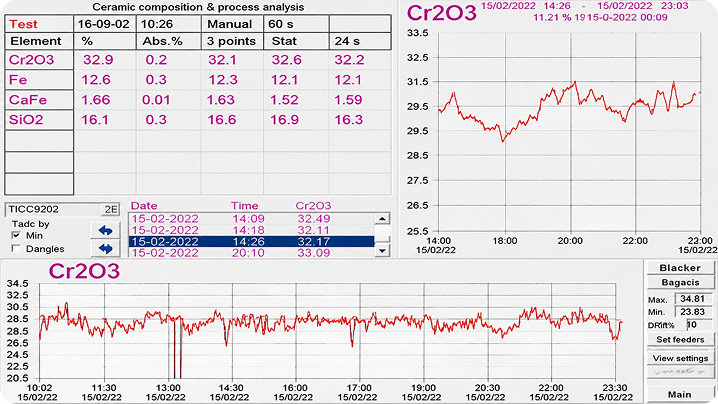Click the Blacker button
718x404 pixels.
pos(680,268)
